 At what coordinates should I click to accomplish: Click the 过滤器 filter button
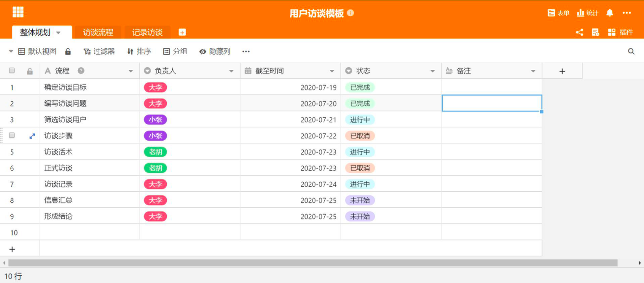[99, 51]
